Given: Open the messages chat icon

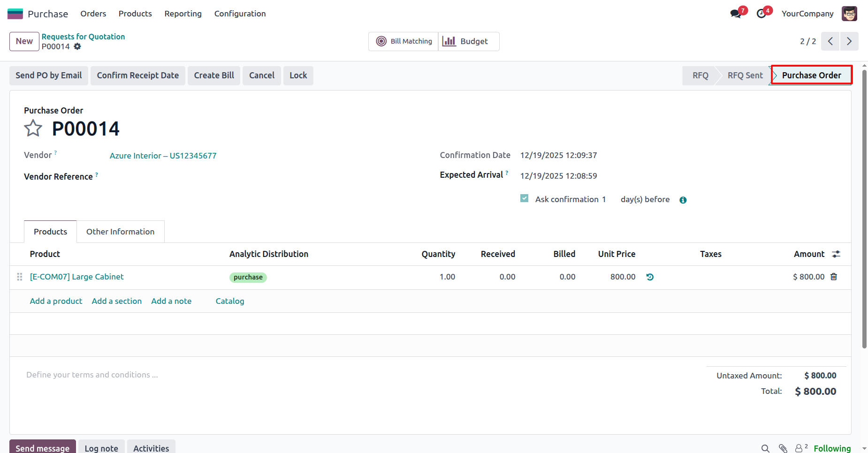Looking at the screenshot, I should 736,14.
